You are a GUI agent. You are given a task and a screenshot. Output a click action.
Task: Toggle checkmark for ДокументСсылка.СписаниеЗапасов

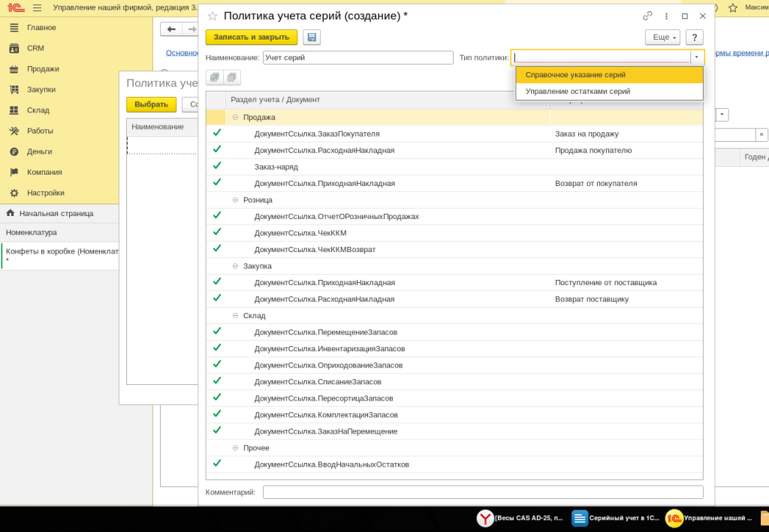pos(217,380)
